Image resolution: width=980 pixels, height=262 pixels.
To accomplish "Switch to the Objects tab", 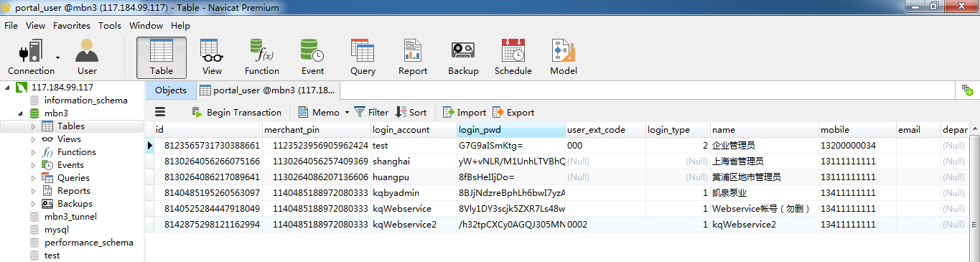I will pos(170,90).
